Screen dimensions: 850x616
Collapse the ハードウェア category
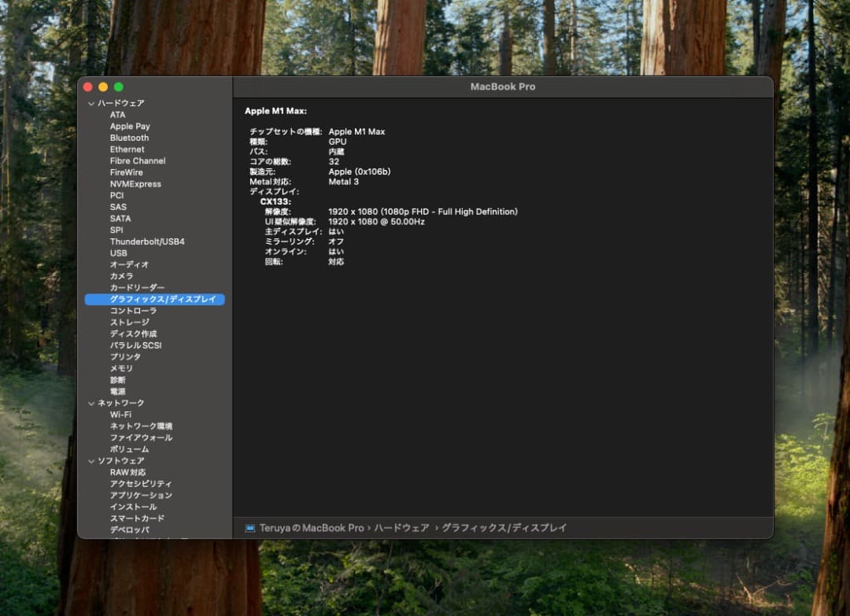pos(92,102)
